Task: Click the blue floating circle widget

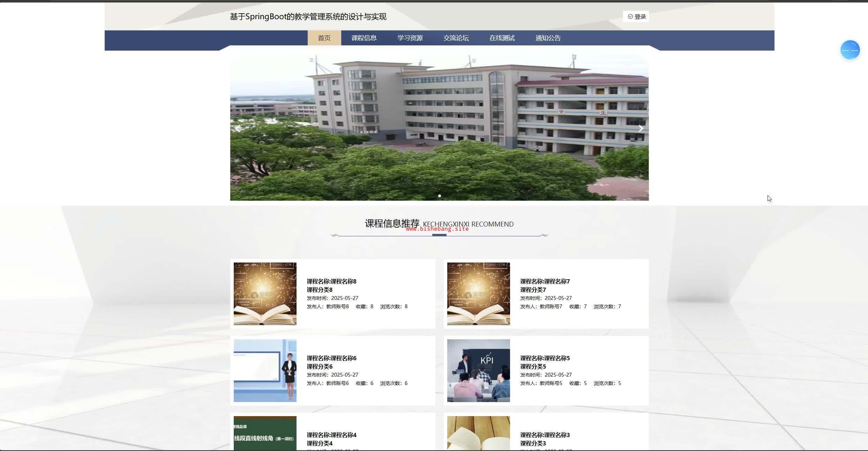Action: (x=850, y=50)
